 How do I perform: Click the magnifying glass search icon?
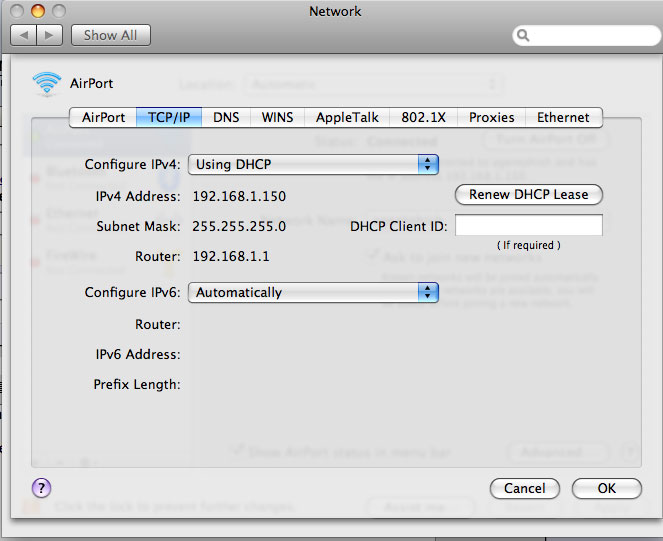click(523, 36)
